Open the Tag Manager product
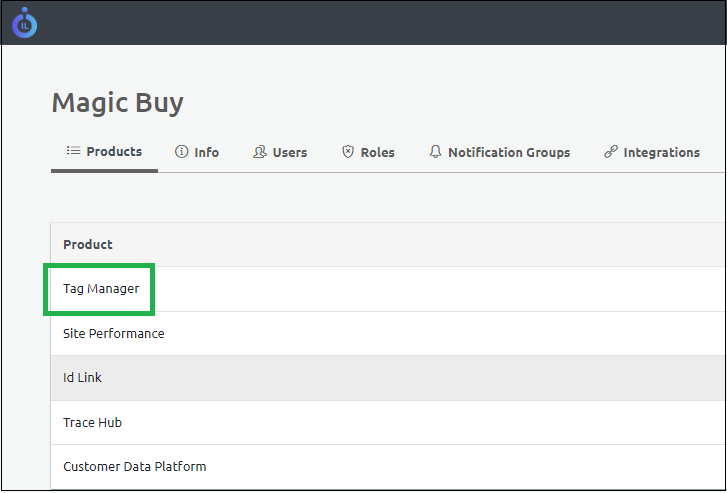The width and height of the screenshot is (727, 493). tap(101, 289)
